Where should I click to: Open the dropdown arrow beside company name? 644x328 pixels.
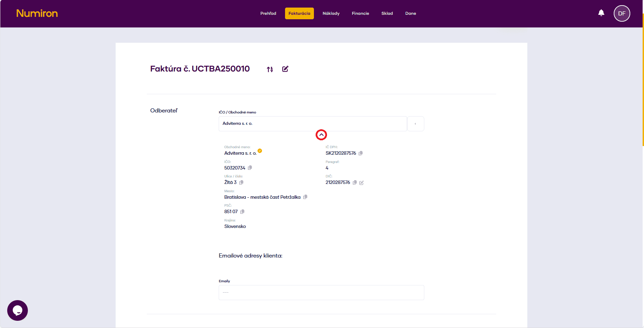415,124
